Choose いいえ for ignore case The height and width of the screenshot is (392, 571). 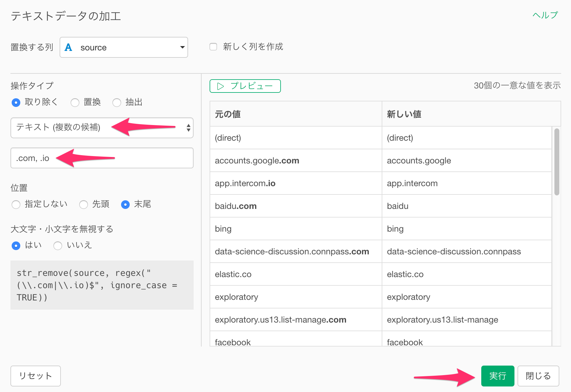click(58, 245)
